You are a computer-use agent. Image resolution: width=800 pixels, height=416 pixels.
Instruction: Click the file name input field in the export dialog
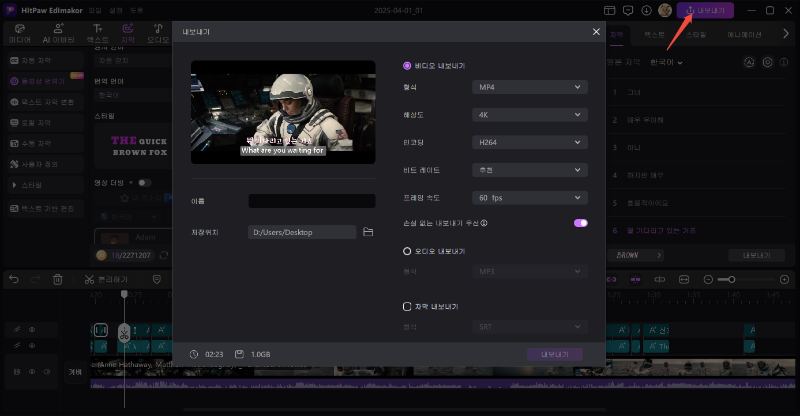[x=312, y=201]
